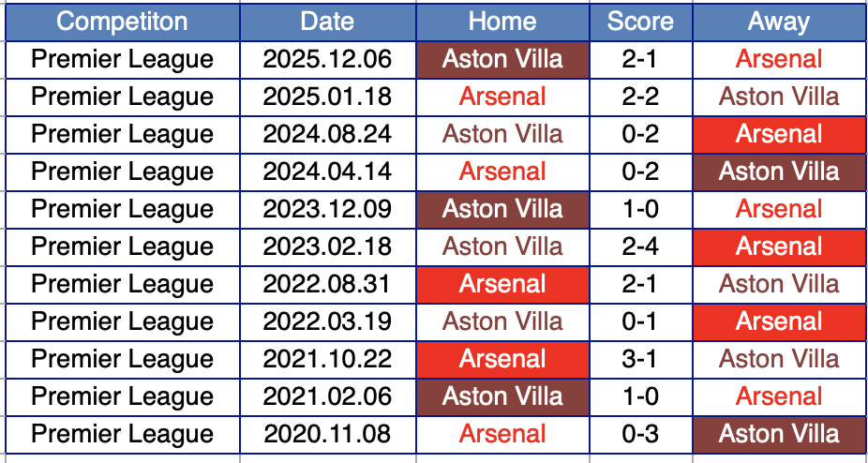Select the Date column header
This screenshot has height=463, width=868.
click(327, 22)
